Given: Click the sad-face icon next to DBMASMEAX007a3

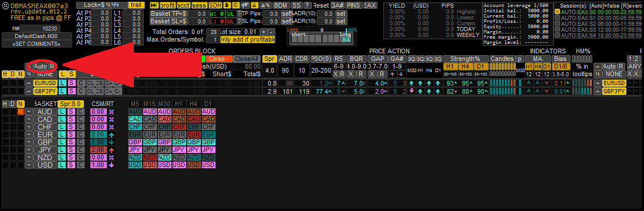Looking at the screenshot, I should coord(5,6).
